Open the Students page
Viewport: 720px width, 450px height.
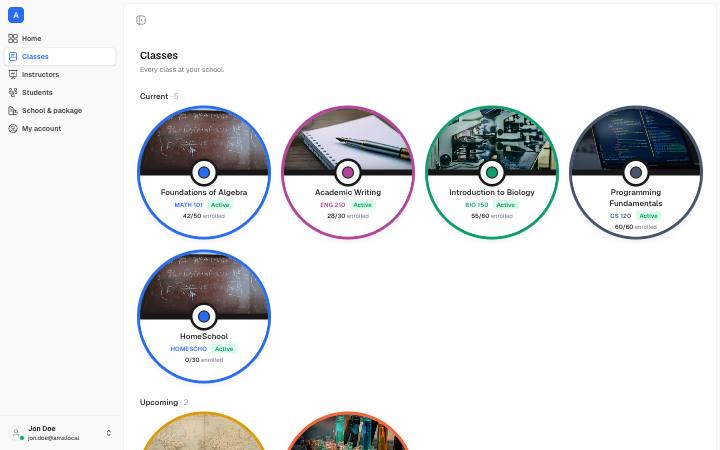pyautogui.click(x=60, y=92)
